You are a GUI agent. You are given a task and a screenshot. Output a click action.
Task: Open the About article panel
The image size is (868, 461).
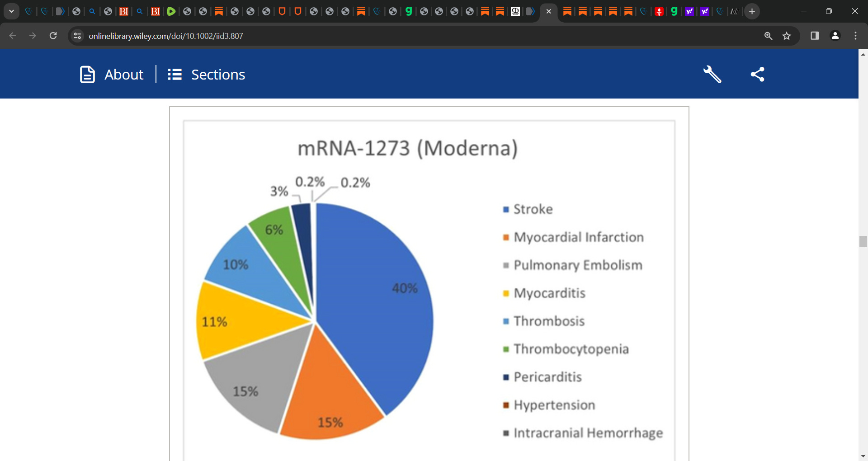[x=112, y=74]
